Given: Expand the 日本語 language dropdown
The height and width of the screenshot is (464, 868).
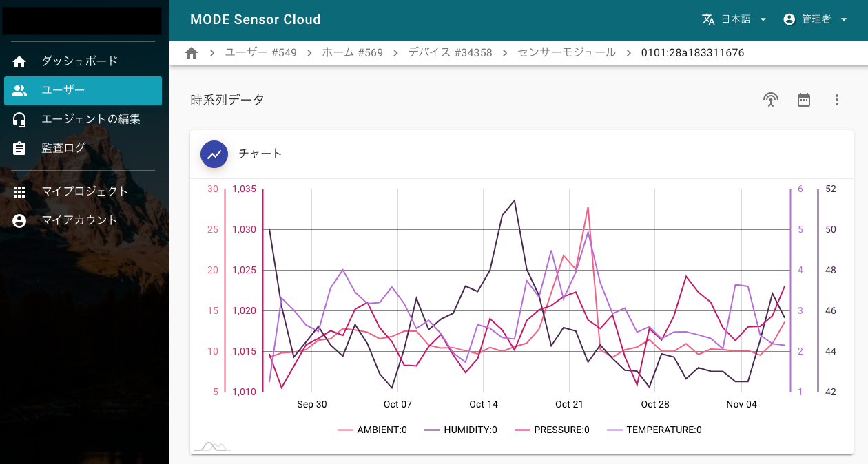Looking at the screenshot, I should tap(763, 20).
